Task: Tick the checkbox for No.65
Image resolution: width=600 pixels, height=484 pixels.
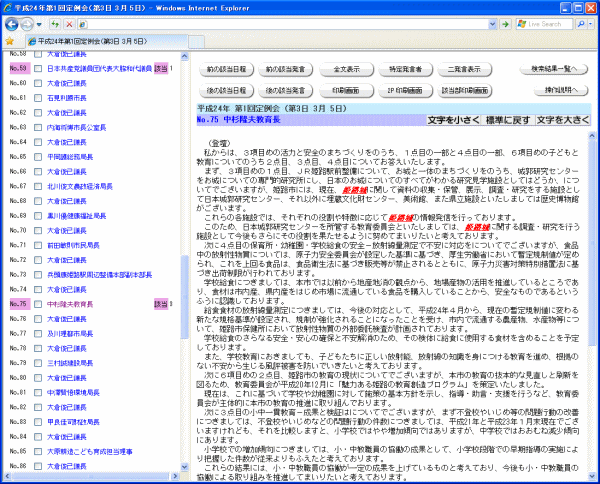Action: click(38, 157)
